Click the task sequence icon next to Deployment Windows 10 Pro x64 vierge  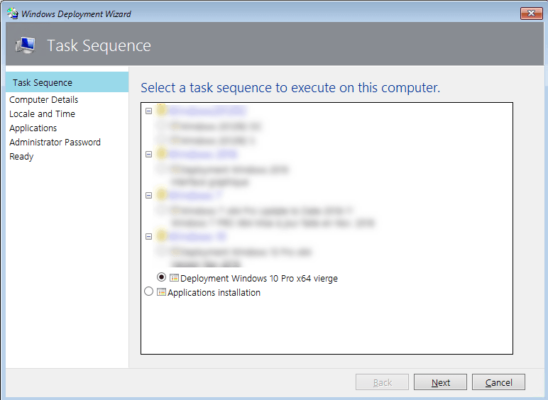click(x=174, y=278)
